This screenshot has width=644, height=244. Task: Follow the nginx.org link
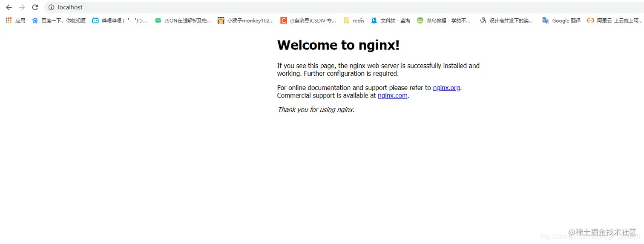(446, 88)
